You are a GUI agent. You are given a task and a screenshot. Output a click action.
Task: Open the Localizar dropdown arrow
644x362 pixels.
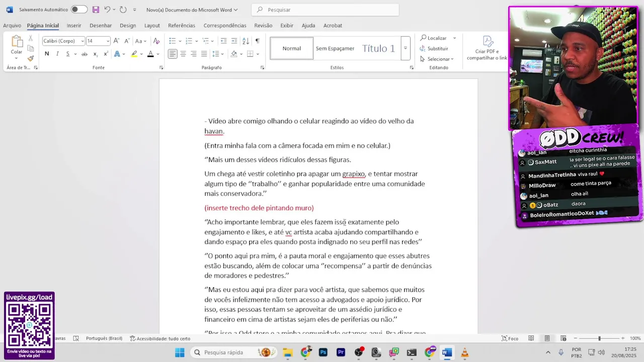(x=454, y=38)
